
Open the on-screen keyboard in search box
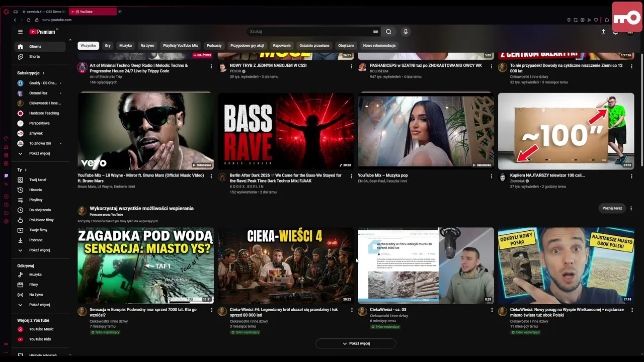[375, 32]
